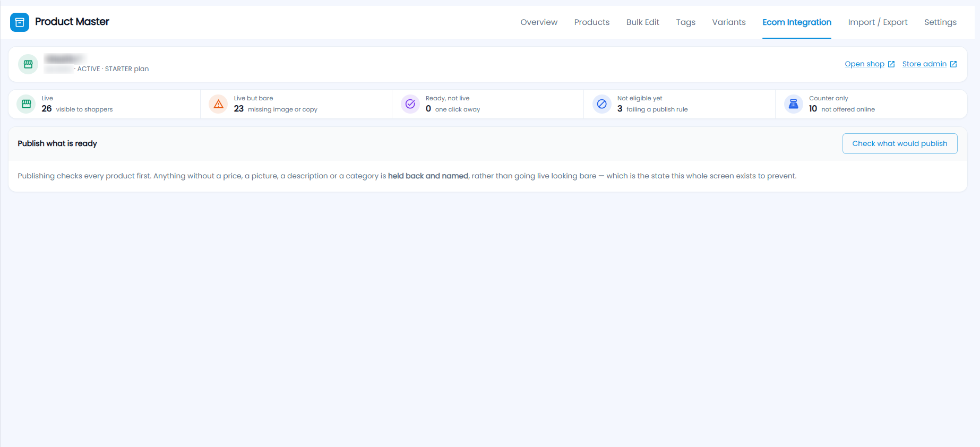Image resolution: width=980 pixels, height=447 pixels.
Task: Select the Variants tab
Action: click(729, 22)
